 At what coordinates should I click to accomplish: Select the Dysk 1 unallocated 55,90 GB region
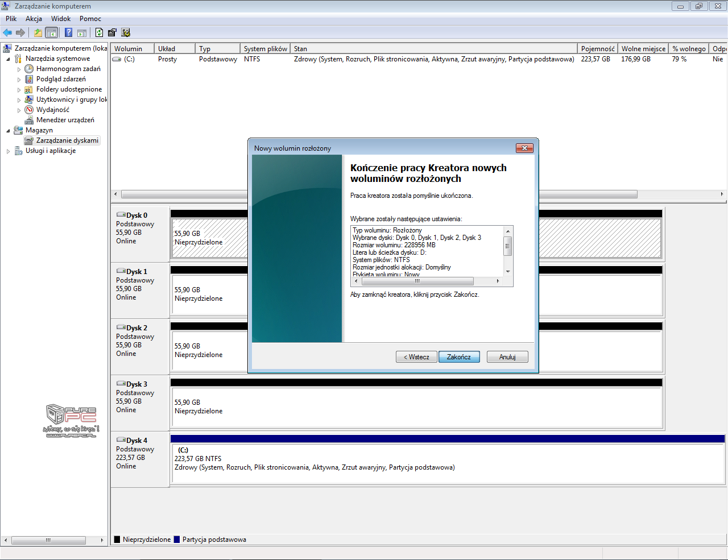pos(417,294)
